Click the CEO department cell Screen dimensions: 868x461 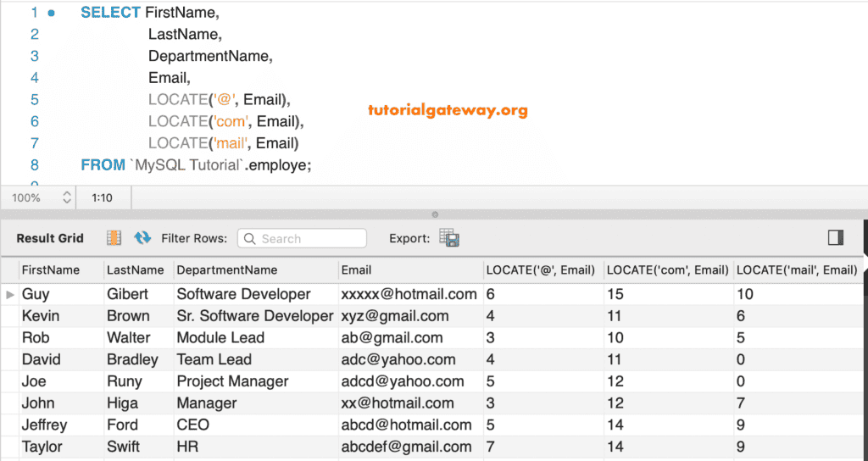point(193,425)
